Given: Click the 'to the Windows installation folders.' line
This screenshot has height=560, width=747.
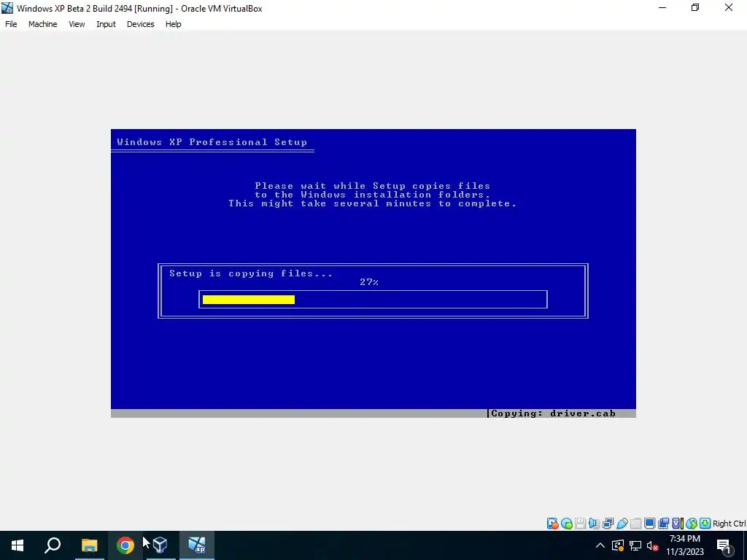Looking at the screenshot, I should pos(373,194).
